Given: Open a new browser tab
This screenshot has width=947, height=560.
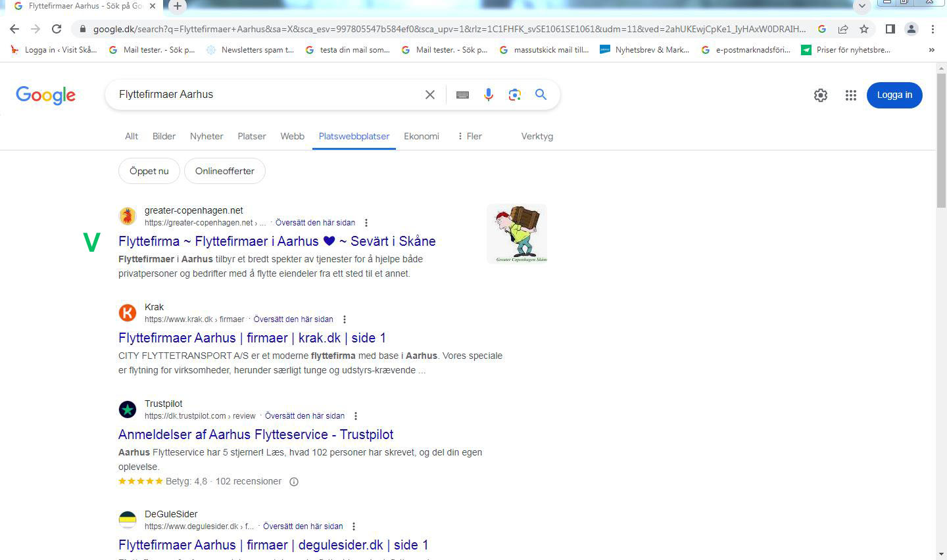Looking at the screenshot, I should [x=177, y=6].
